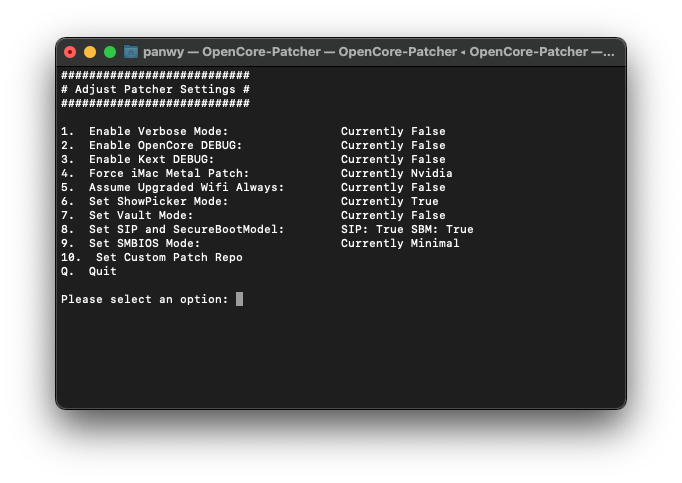Click option 6 'Set ShowPicker Mode:'

tap(144, 201)
